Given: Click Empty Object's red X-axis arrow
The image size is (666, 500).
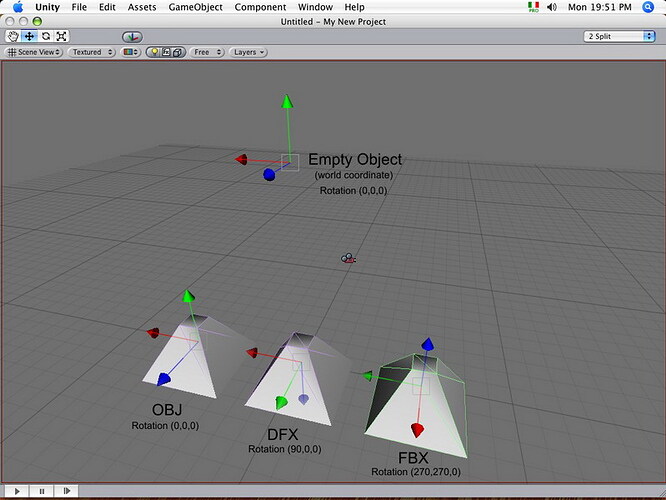Looking at the screenshot, I should [x=242, y=159].
